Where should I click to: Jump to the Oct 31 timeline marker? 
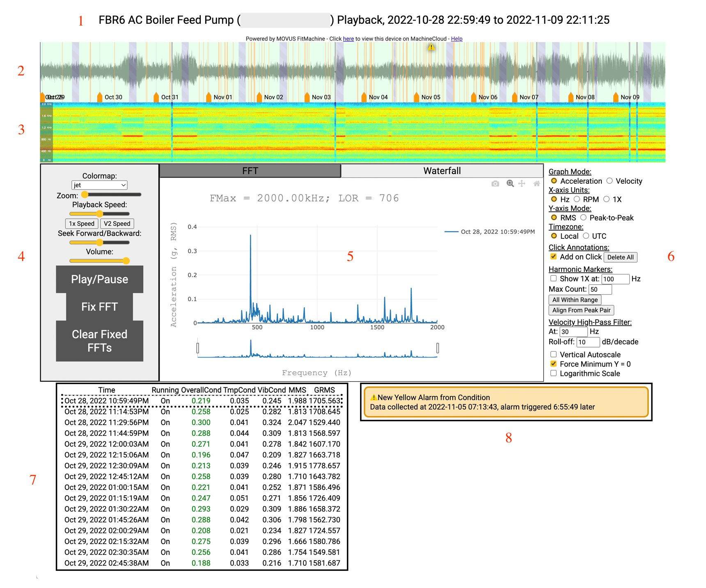(156, 97)
